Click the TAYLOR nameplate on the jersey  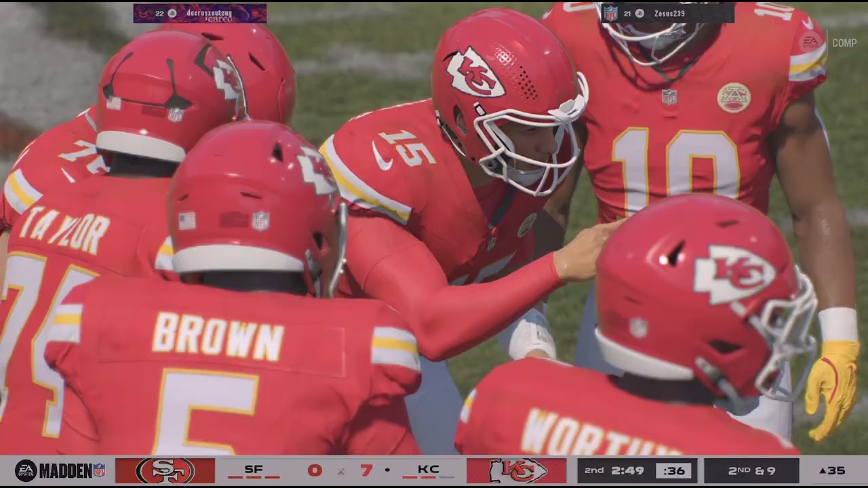point(63,230)
